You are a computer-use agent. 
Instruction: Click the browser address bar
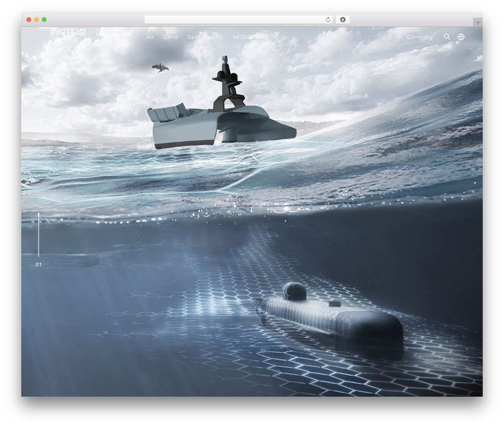tap(239, 20)
